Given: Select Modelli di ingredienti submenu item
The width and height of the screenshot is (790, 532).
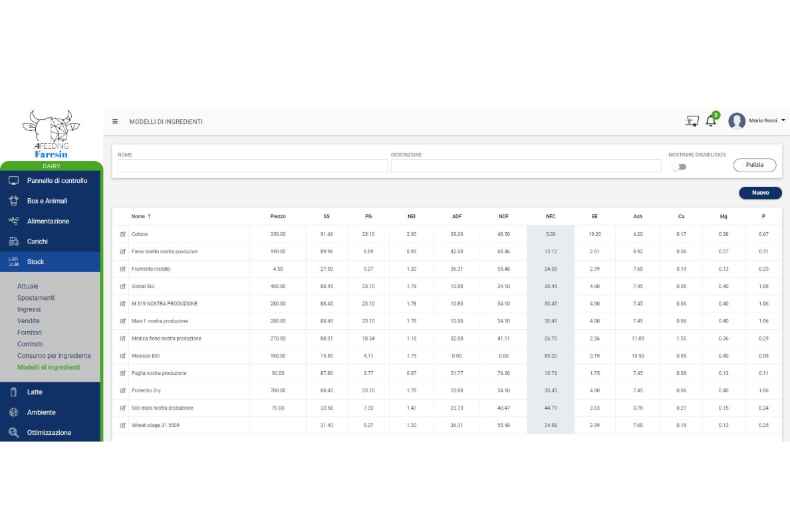Looking at the screenshot, I should pos(49,367).
